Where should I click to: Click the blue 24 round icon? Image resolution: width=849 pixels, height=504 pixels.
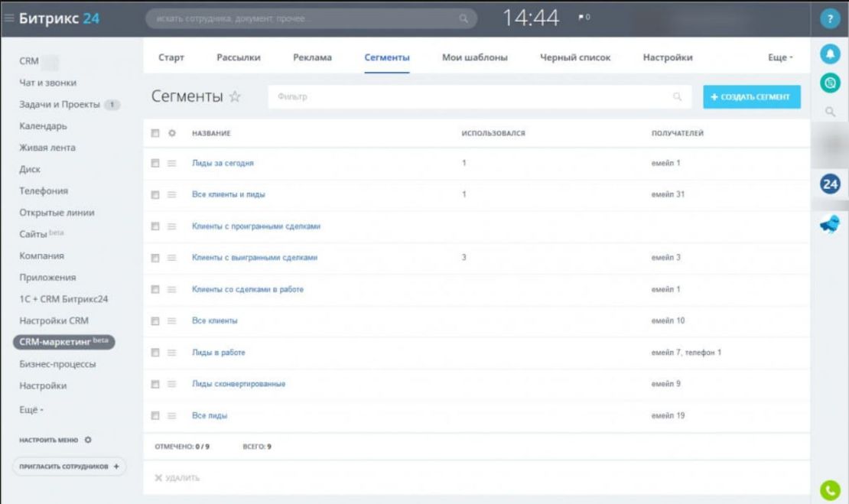(829, 184)
